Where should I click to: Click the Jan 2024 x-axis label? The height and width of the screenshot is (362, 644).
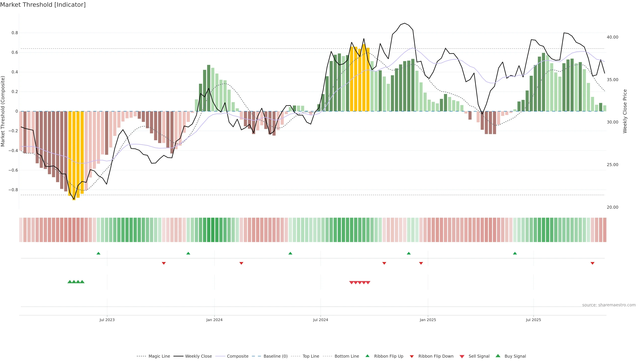214,320
